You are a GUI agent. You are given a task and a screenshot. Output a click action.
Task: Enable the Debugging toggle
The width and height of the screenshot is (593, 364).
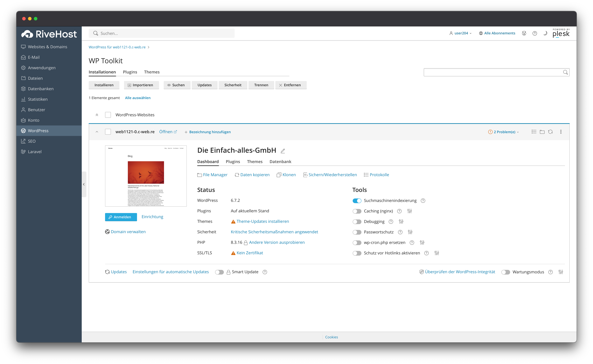pos(357,222)
